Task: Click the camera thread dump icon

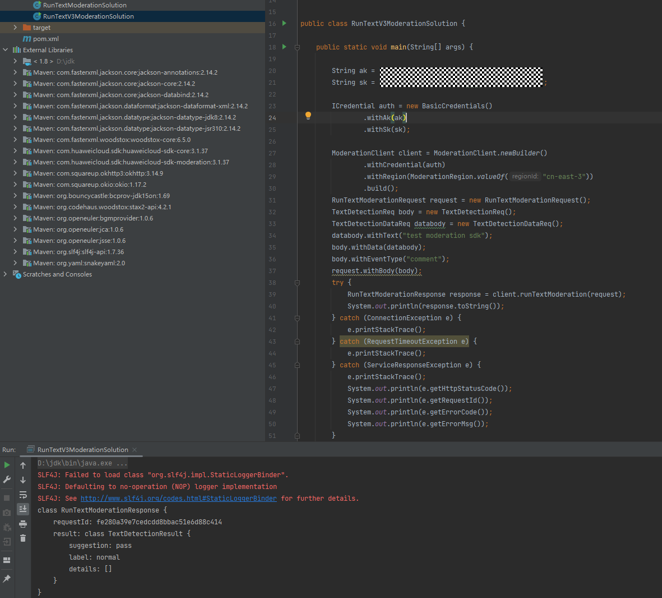Action: click(7, 513)
